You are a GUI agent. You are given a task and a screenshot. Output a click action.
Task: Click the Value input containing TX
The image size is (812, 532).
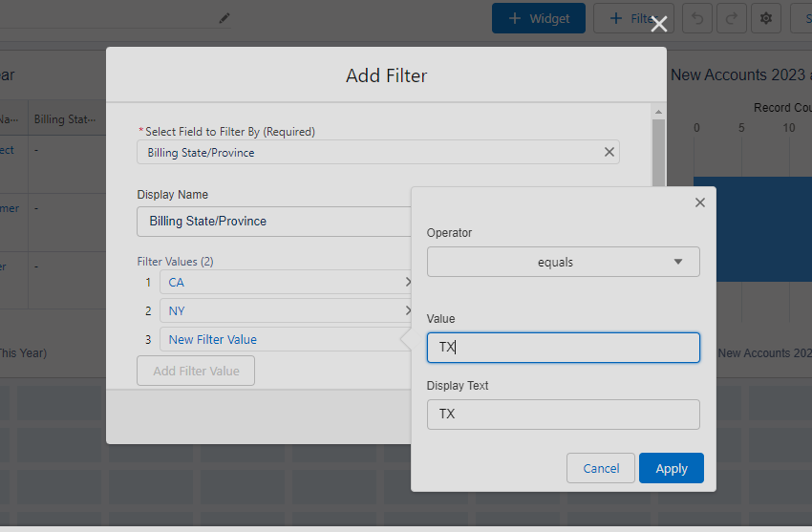563,348
